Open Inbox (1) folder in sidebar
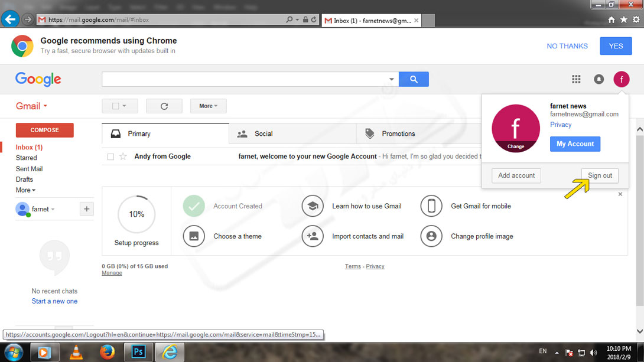The height and width of the screenshot is (362, 644). click(x=29, y=147)
